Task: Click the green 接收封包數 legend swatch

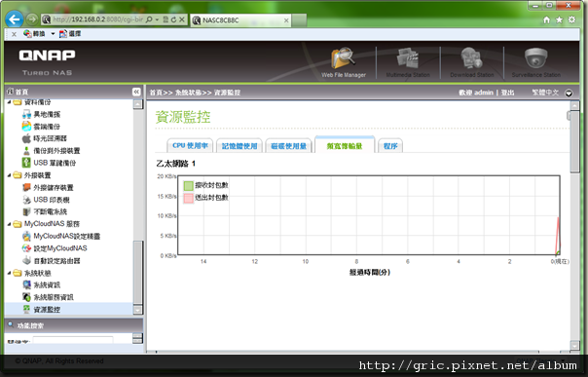Action: click(x=188, y=185)
